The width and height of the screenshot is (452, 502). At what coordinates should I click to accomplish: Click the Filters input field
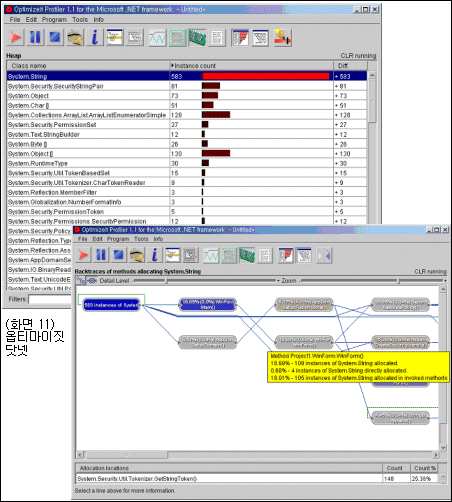pyautogui.click(x=50, y=299)
